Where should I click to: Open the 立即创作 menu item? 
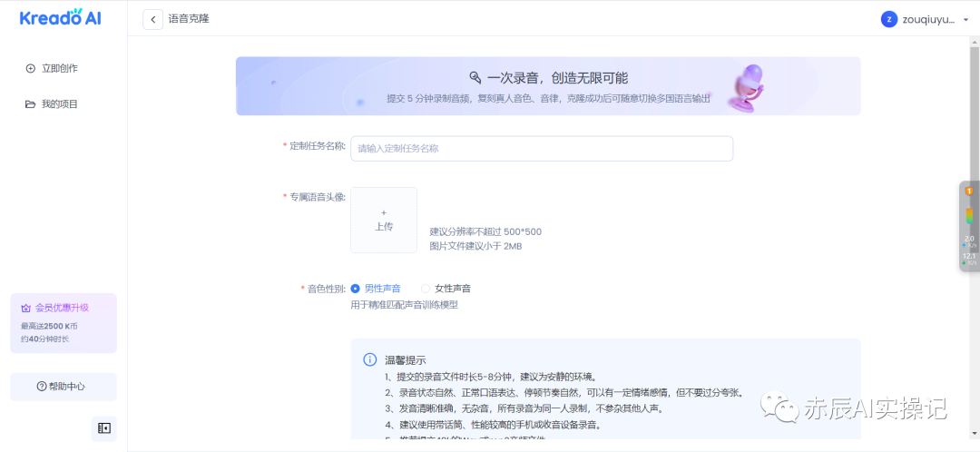click(59, 68)
